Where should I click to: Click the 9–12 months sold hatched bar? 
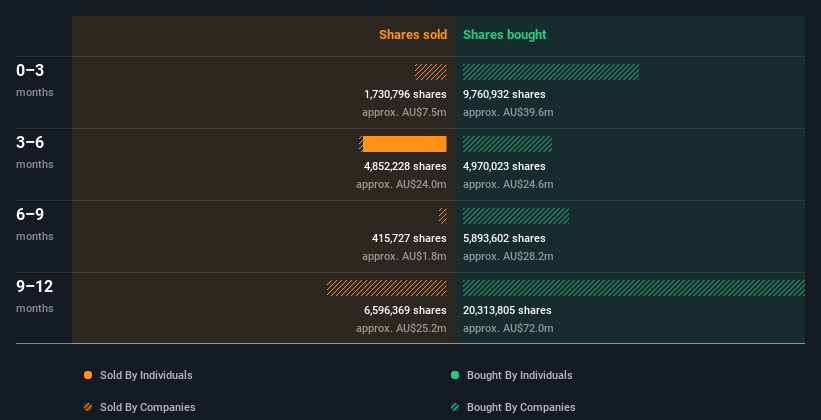387,288
